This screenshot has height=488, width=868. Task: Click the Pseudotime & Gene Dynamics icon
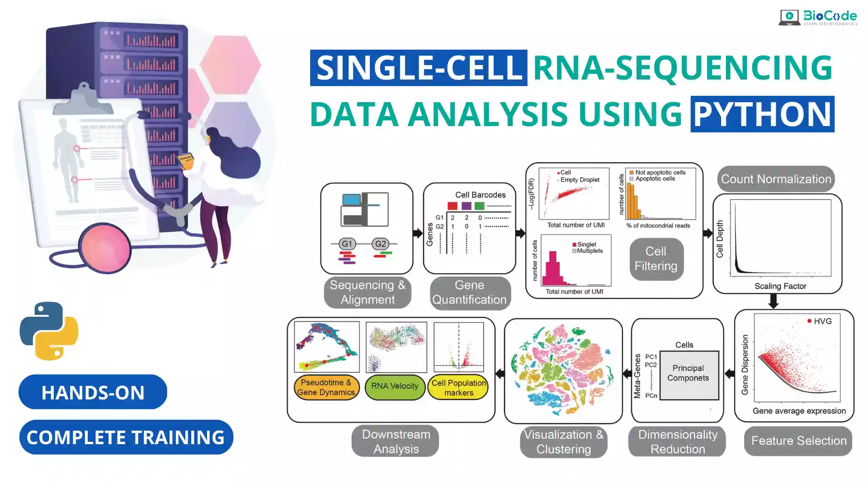[x=327, y=386]
